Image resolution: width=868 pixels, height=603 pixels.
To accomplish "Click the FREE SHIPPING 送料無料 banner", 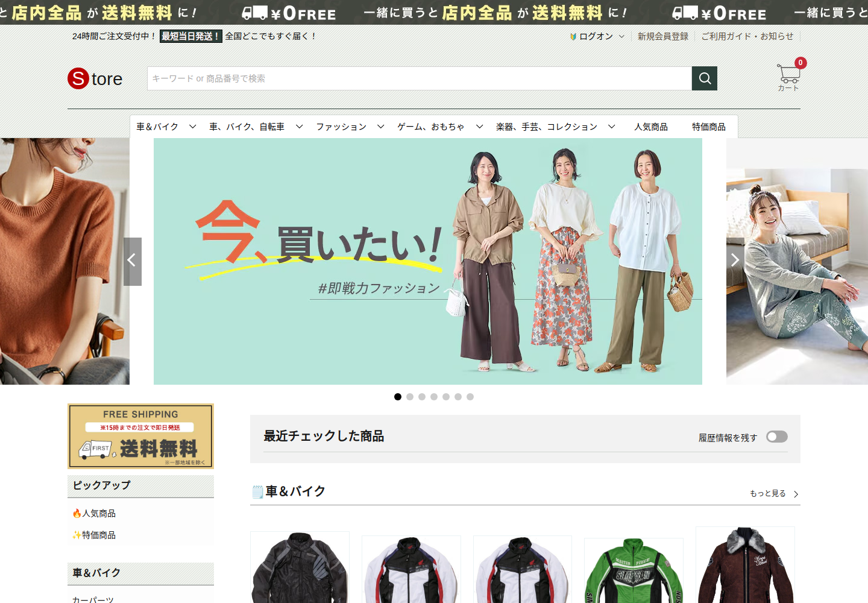I will pyautogui.click(x=140, y=436).
